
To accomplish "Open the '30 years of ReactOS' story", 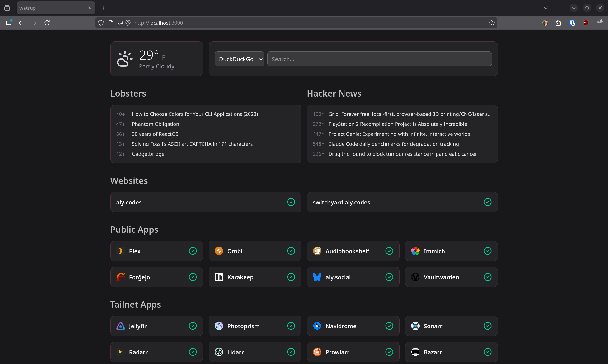I will (155, 134).
